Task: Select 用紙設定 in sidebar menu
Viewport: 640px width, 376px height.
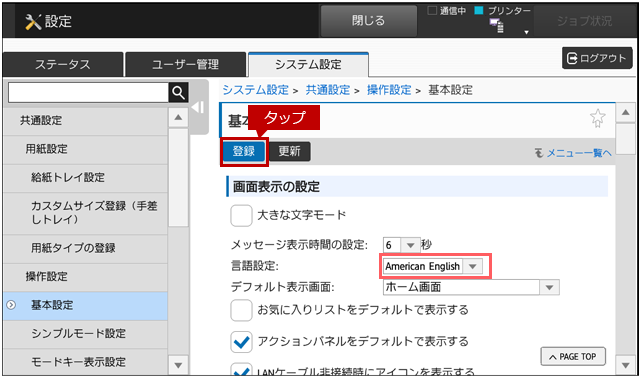Action: [x=85, y=149]
